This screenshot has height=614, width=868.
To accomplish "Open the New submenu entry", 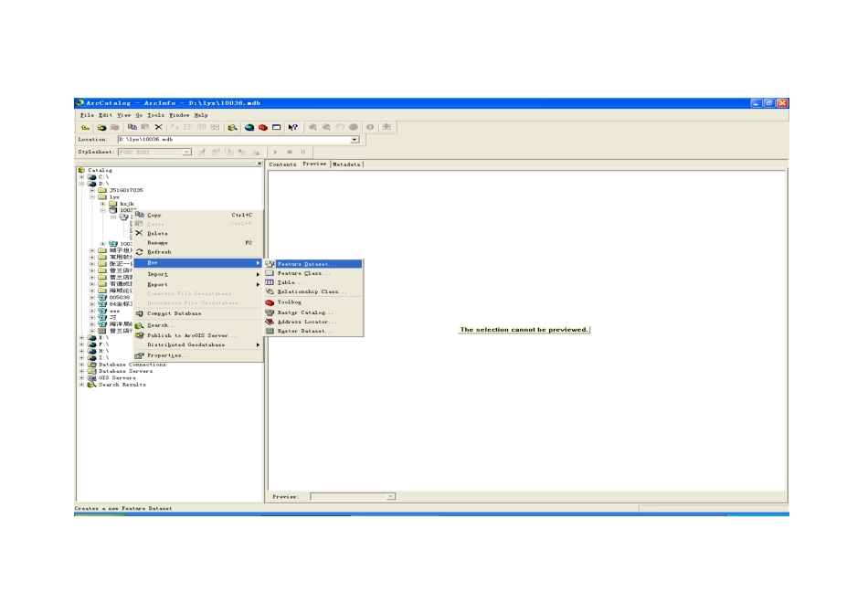I will click(x=198, y=263).
